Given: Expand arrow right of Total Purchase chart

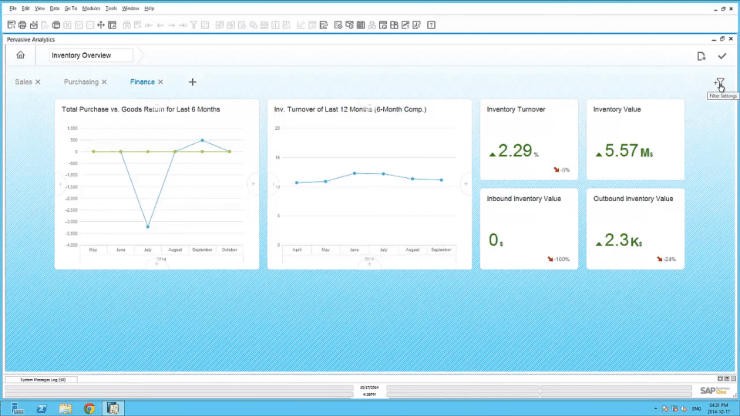Looking at the screenshot, I should click(253, 183).
